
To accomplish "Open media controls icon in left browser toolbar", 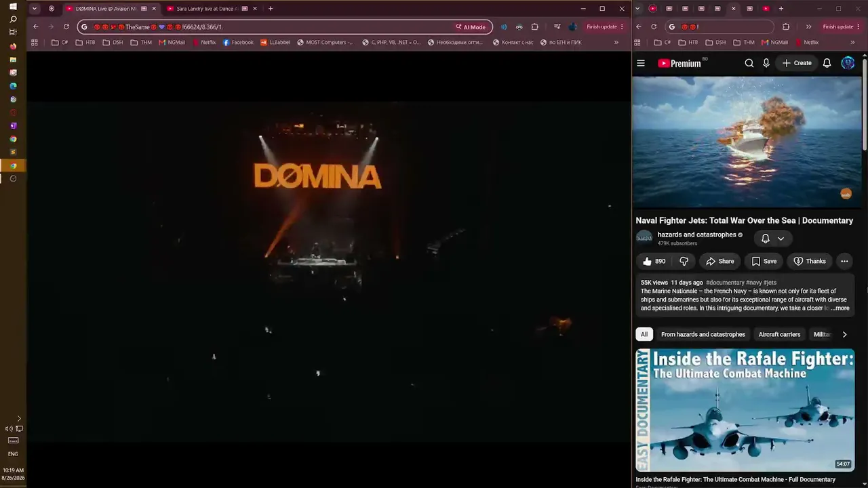I will 557,26.
